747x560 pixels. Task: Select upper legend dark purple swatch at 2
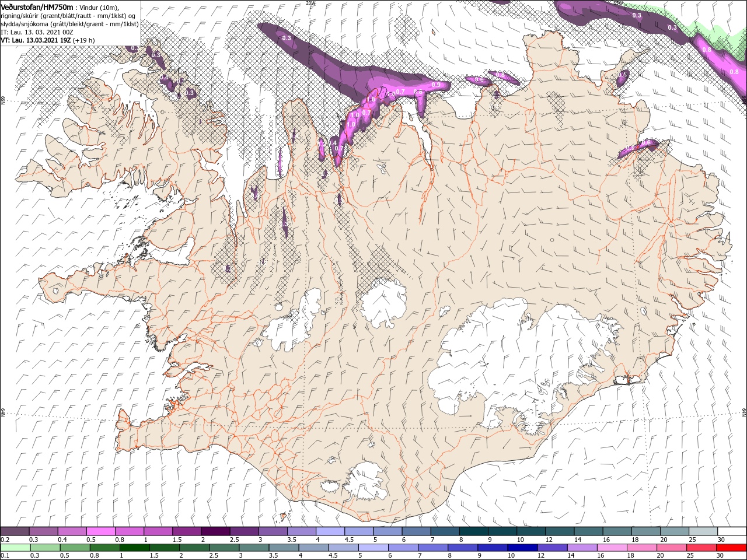coord(215,531)
